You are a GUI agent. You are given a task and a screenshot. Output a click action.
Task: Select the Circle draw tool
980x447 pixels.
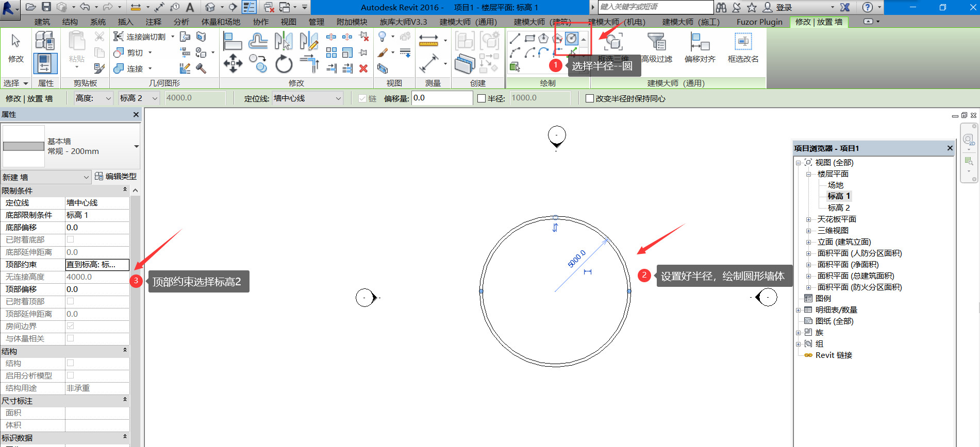571,39
